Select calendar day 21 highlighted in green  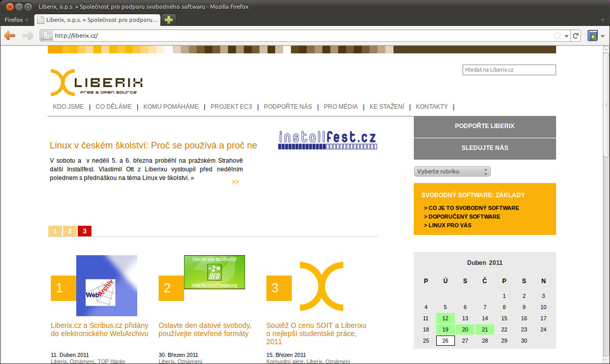pyautogui.click(x=484, y=329)
